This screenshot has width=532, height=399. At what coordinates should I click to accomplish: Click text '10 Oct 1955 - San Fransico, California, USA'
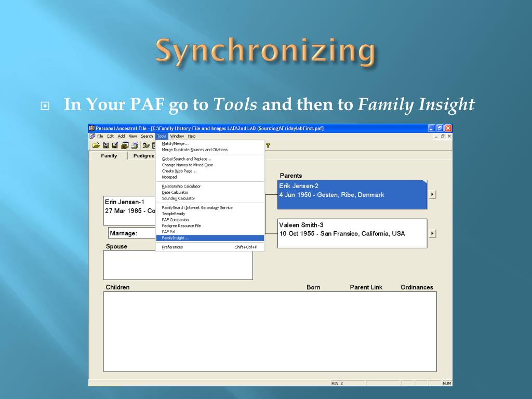tap(342, 234)
